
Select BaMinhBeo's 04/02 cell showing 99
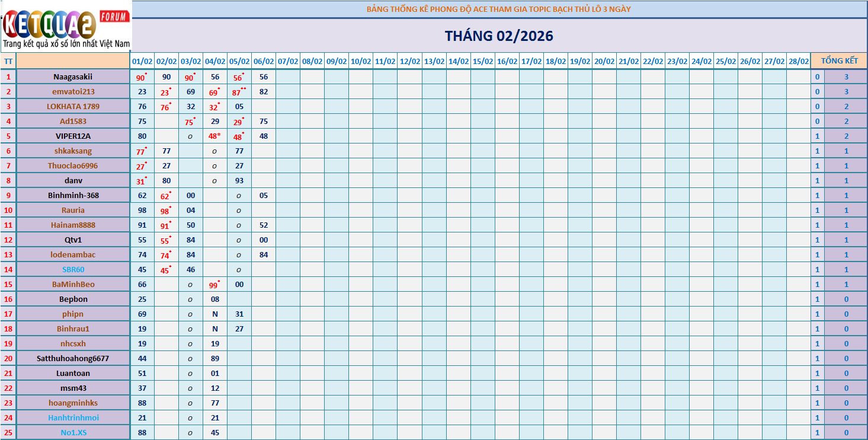[x=214, y=285]
